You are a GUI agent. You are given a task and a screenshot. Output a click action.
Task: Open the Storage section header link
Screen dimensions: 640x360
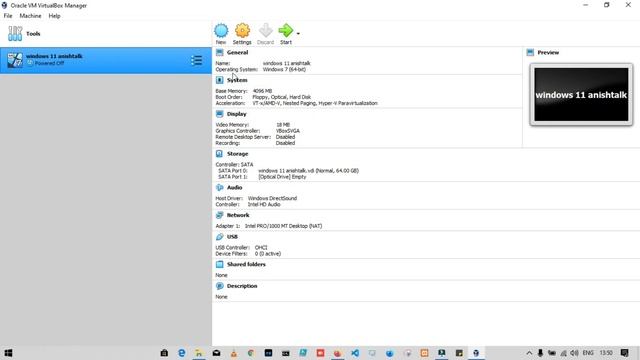pyautogui.click(x=238, y=154)
